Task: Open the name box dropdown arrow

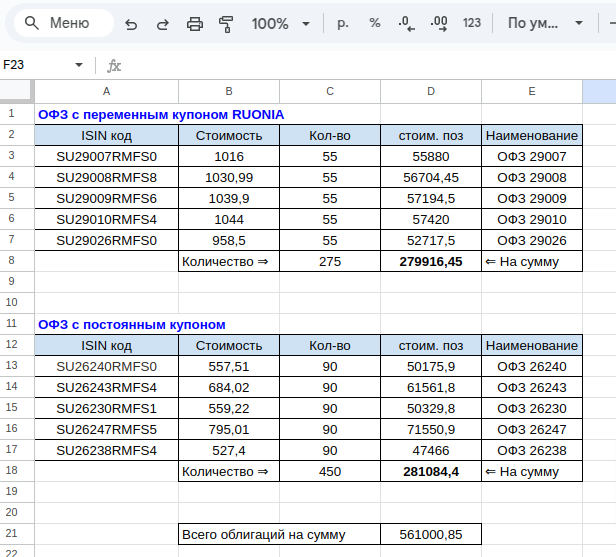Action: pyautogui.click(x=79, y=65)
